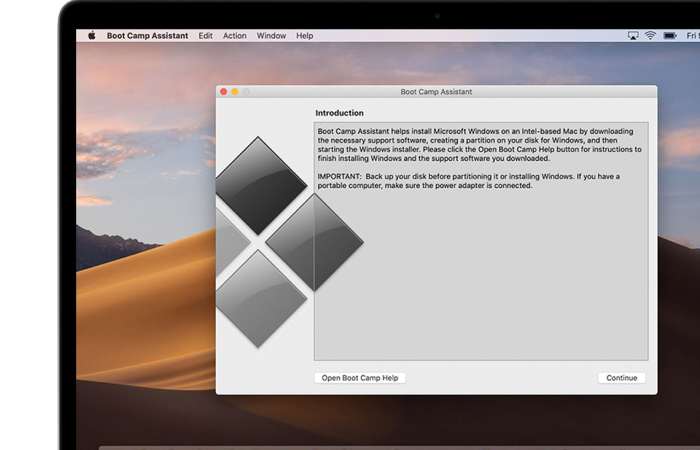
Task: Click the Wi-Fi status icon
Action: (x=650, y=35)
